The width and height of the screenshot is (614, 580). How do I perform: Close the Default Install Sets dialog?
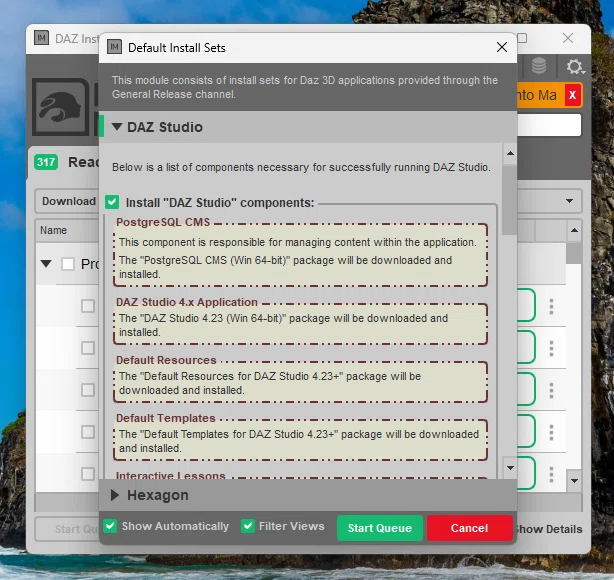click(502, 47)
